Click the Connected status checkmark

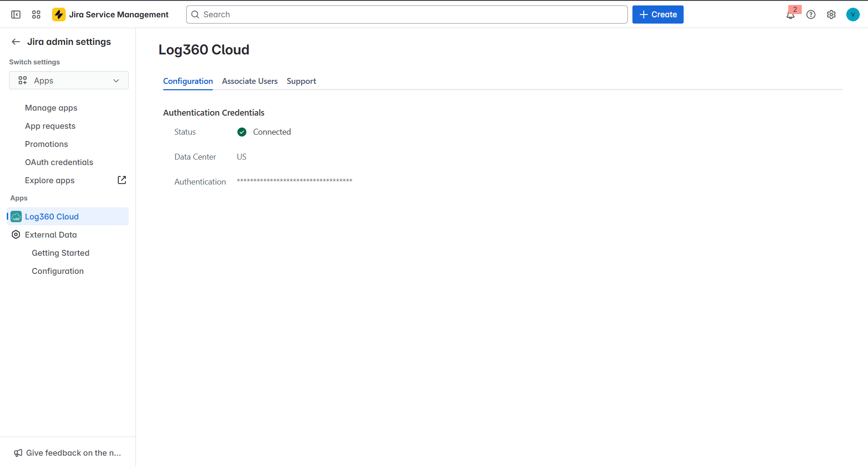[x=241, y=132]
